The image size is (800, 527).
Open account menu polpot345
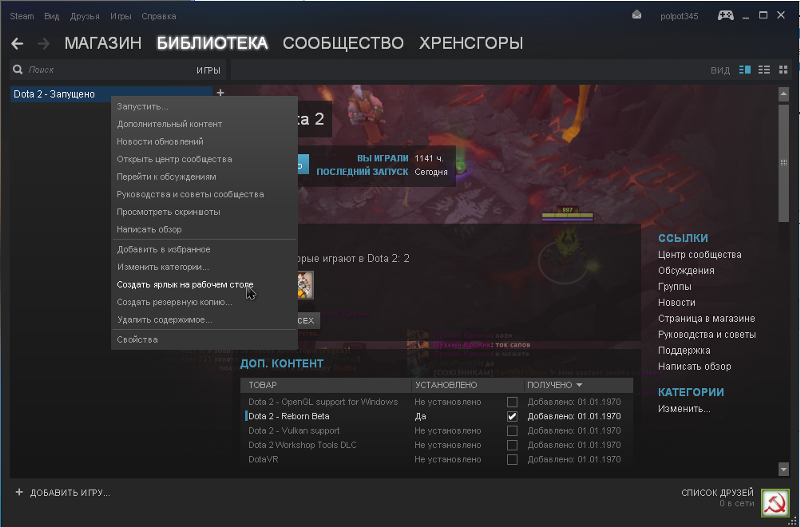pyautogui.click(x=679, y=16)
